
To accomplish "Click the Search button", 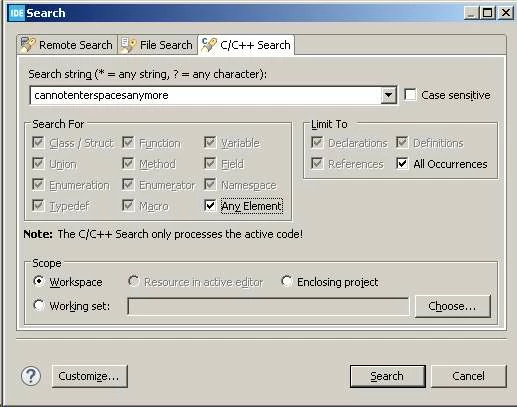I will coord(387,376).
